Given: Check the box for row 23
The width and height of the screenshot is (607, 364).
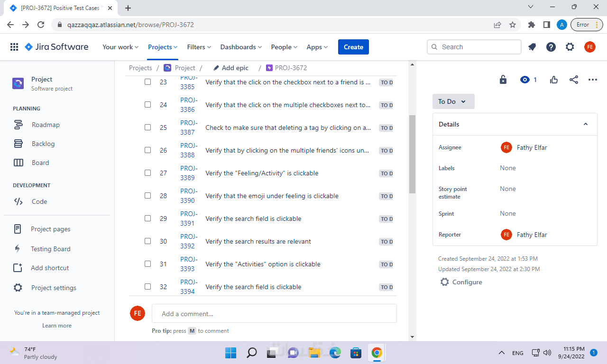Looking at the screenshot, I should [x=147, y=82].
